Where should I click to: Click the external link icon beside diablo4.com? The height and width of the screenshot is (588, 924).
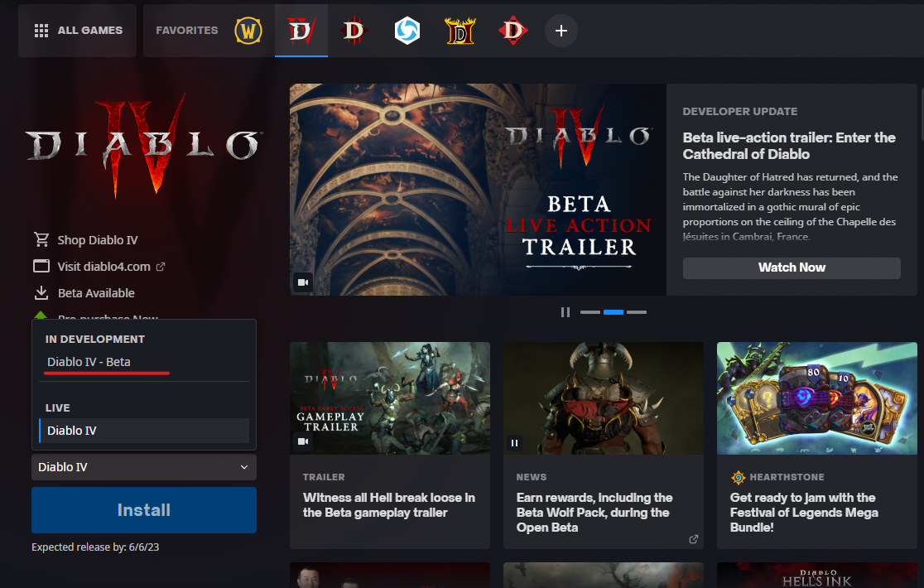pyautogui.click(x=161, y=267)
